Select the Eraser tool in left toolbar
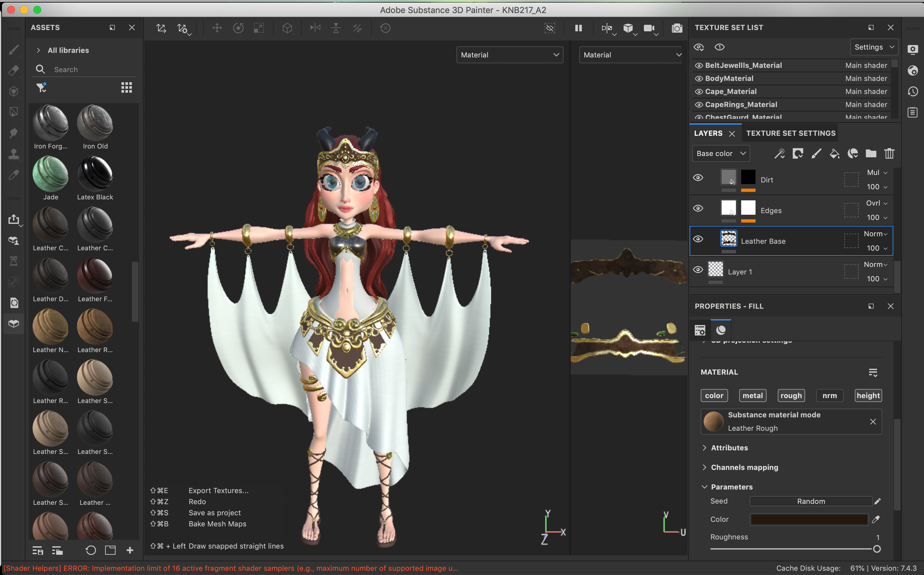The image size is (924, 575). click(x=14, y=70)
